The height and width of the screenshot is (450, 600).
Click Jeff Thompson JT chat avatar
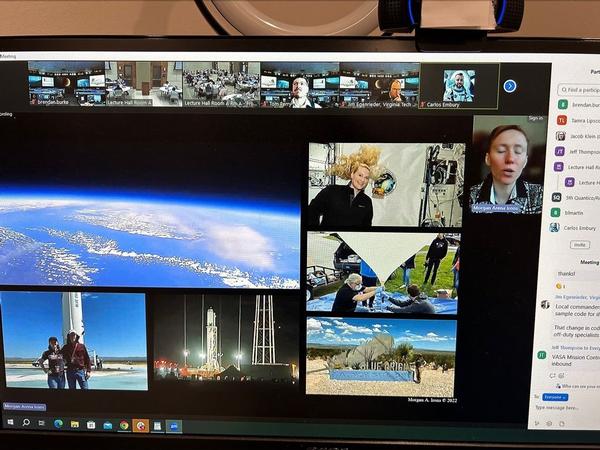click(x=541, y=355)
